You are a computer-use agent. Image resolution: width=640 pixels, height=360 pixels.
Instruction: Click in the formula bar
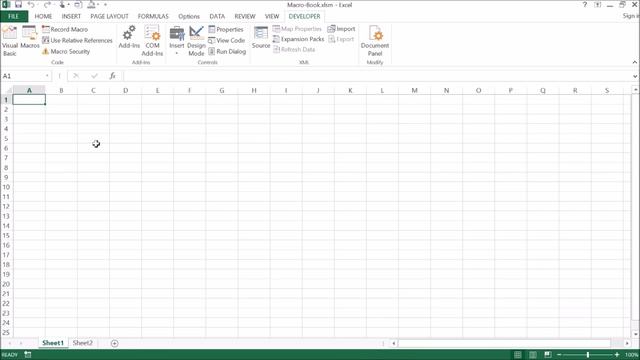378,76
